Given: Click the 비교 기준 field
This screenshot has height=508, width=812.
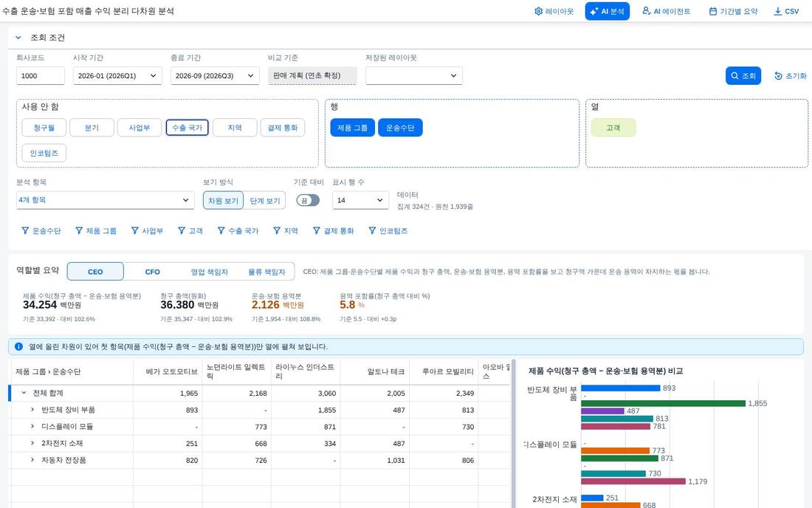Looking at the screenshot, I should 312,75.
